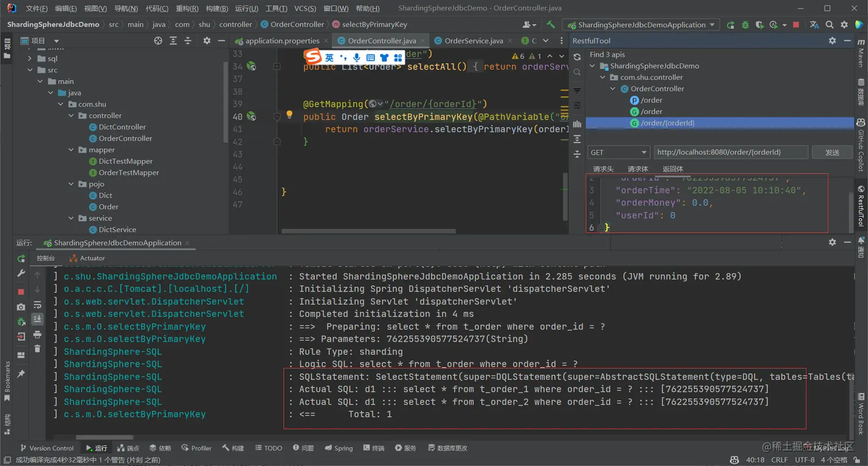
Task: Click the camera thread dump icon
Action: click(x=21, y=307)
